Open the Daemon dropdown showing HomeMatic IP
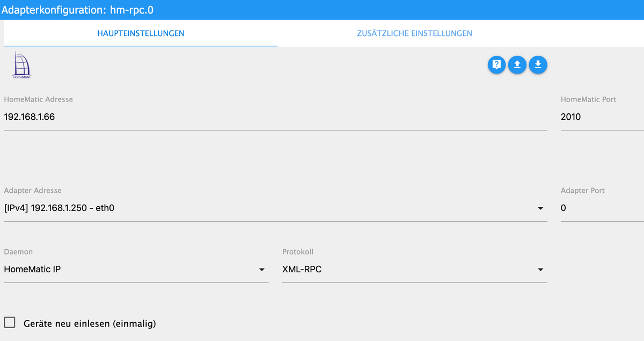 click(x=136, y=270)
